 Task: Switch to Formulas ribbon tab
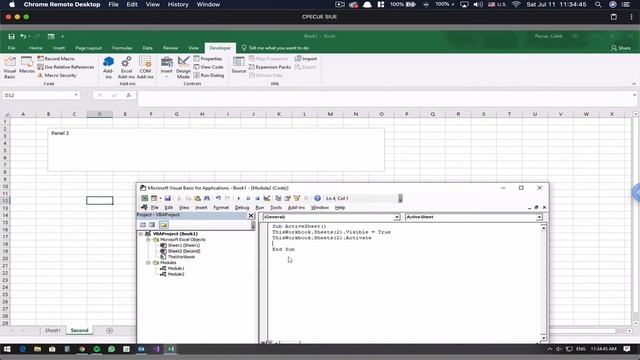pyautogui.click(x=122, y=48)
